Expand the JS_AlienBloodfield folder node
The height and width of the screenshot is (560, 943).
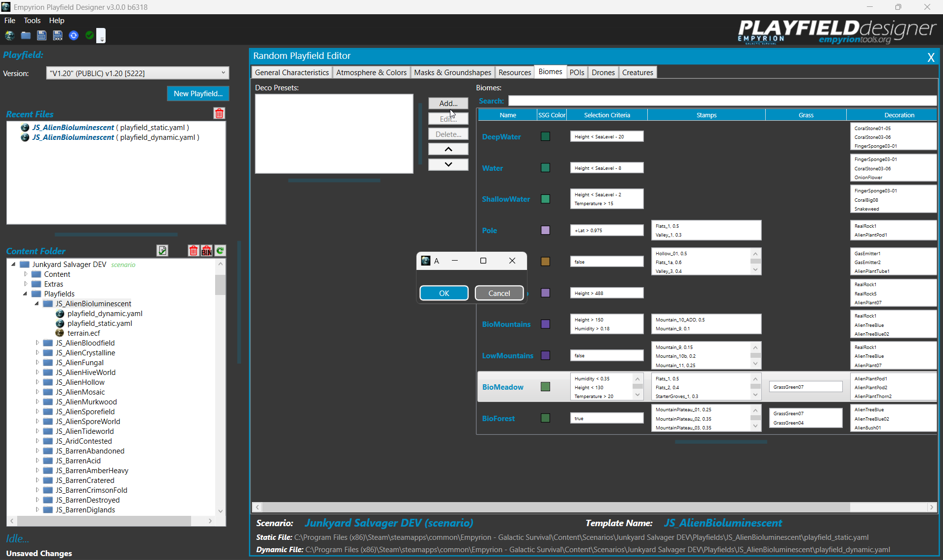[37, 343]
